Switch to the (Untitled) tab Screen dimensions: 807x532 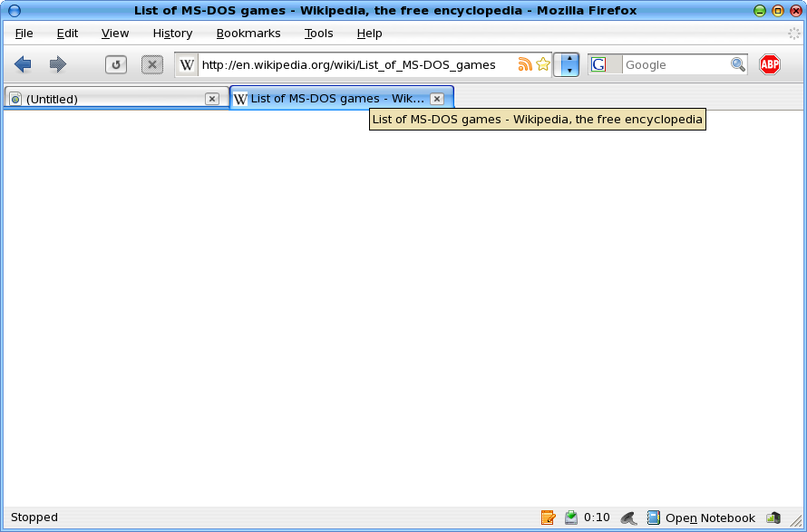[116, 99]
